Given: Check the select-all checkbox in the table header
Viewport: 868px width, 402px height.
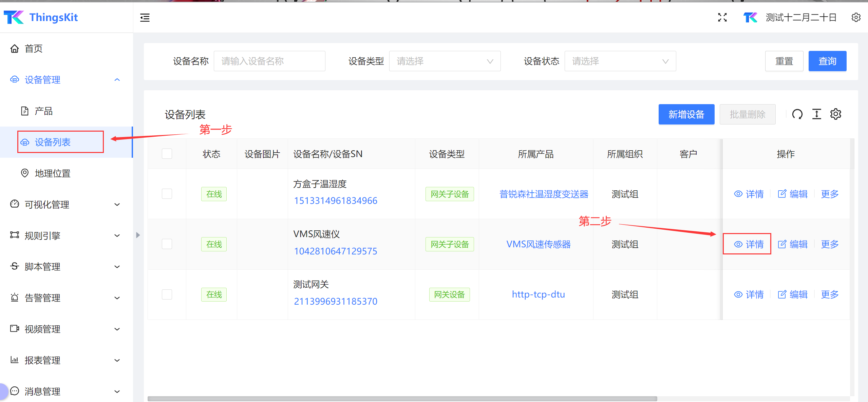Looking at the screenshot, I should click(x=167, y=154).
